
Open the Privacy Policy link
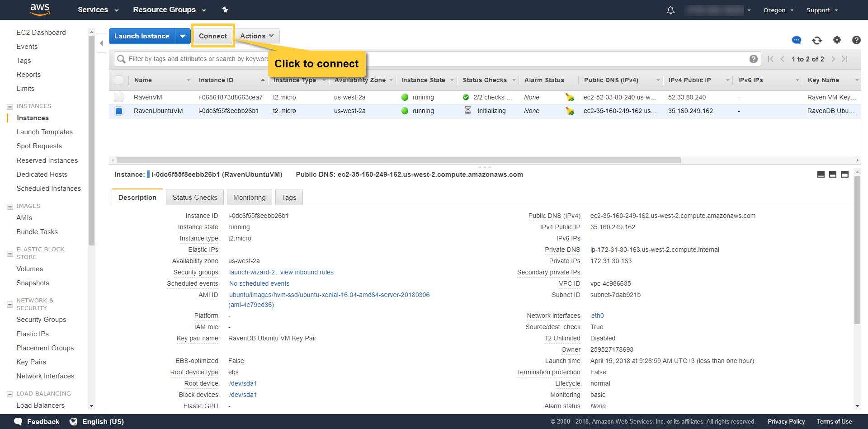click(786, 421)
